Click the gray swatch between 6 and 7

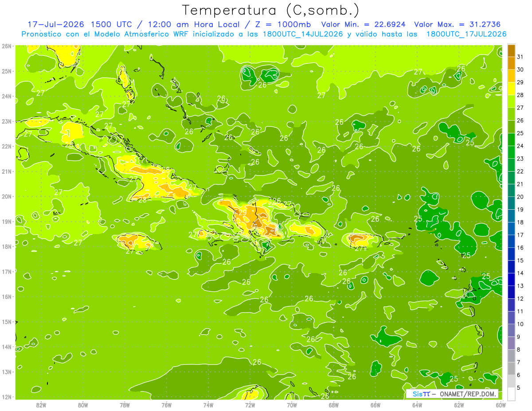pos(511,369)
